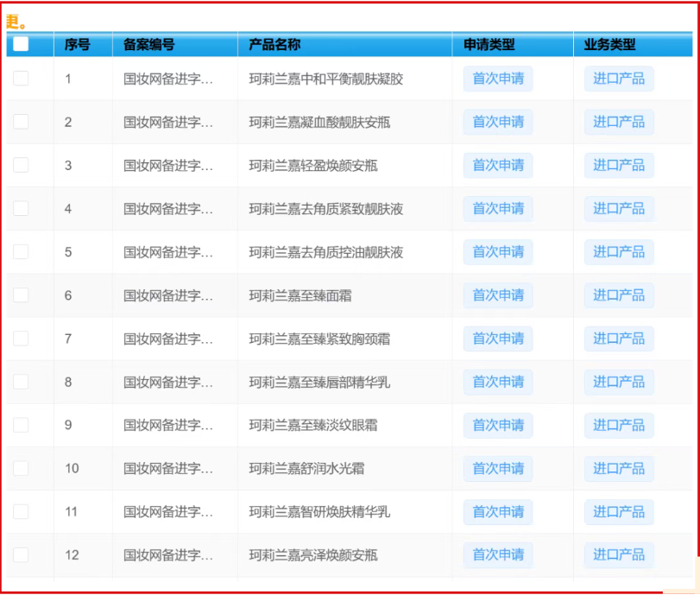
Task: Check the checkbox for row 4
Action: (x=21, y=208)
